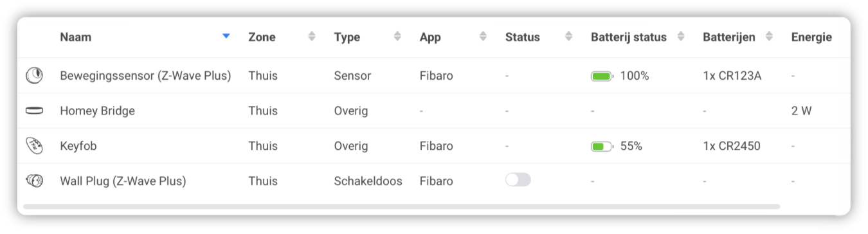Sort by Batterij status column arrows
This screenshot has width=868, height=234.
pos(682,37)
